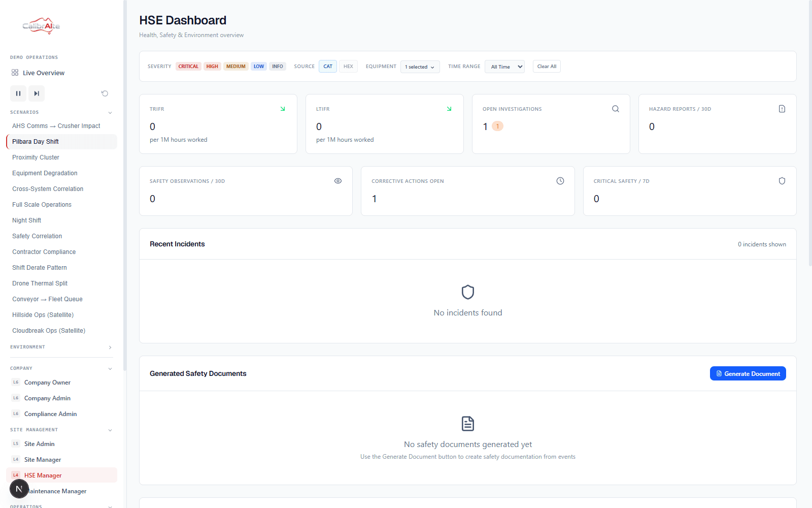
Task: Click the L6 badge beside Company Owner
Action: click(16, 382)
